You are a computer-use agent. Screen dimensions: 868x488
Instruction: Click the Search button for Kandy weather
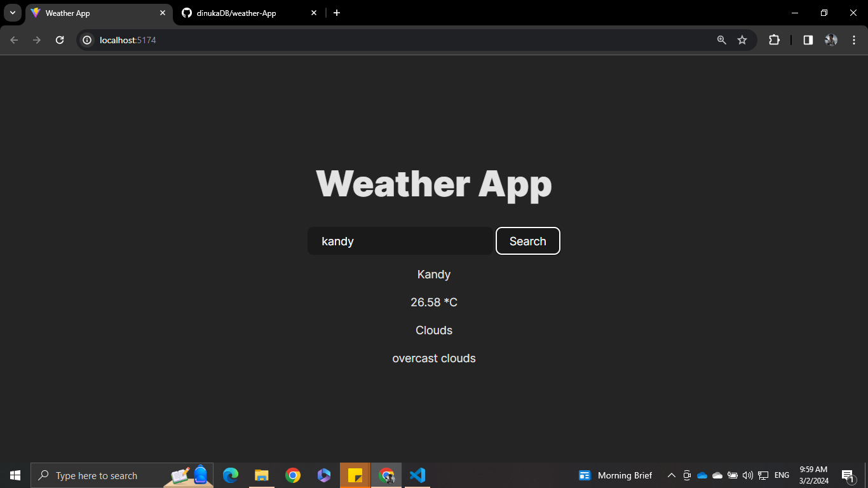point(527,241)
